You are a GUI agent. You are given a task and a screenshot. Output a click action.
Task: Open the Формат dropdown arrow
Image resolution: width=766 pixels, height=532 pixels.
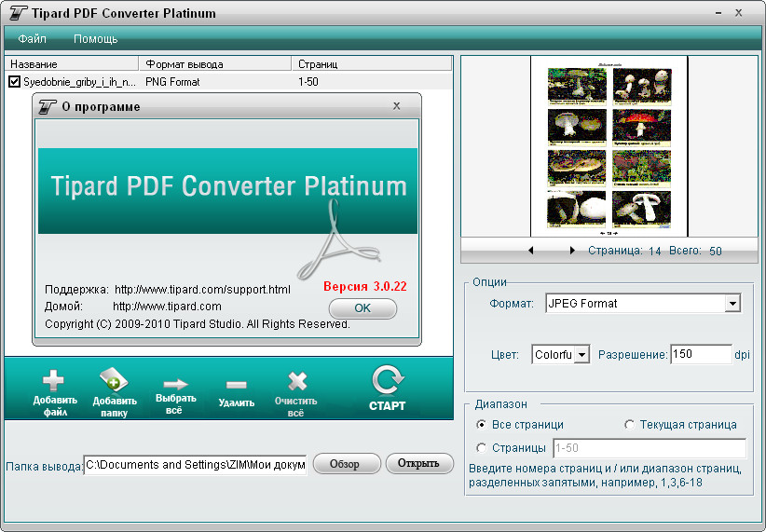(732, 304)
